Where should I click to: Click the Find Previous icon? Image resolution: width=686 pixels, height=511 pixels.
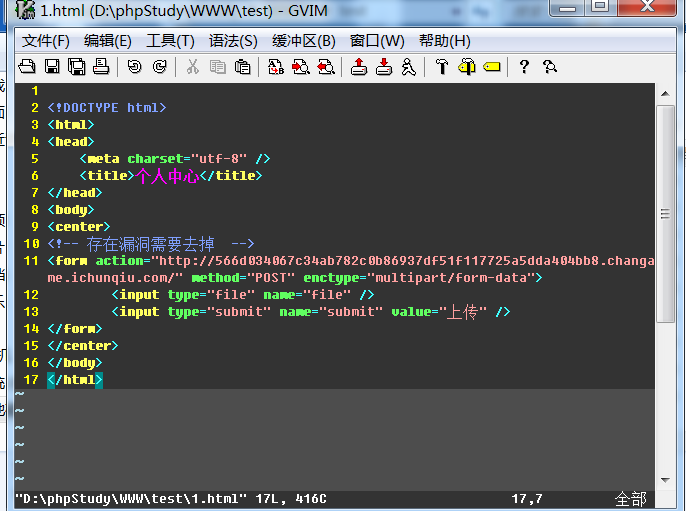(x=326, y=67)
